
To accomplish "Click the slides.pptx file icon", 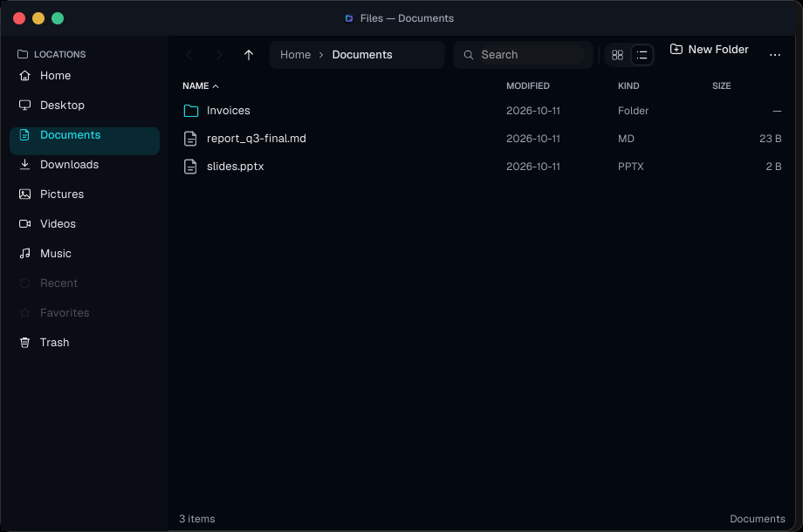I will pyautogui.click(x=190, y=167).
